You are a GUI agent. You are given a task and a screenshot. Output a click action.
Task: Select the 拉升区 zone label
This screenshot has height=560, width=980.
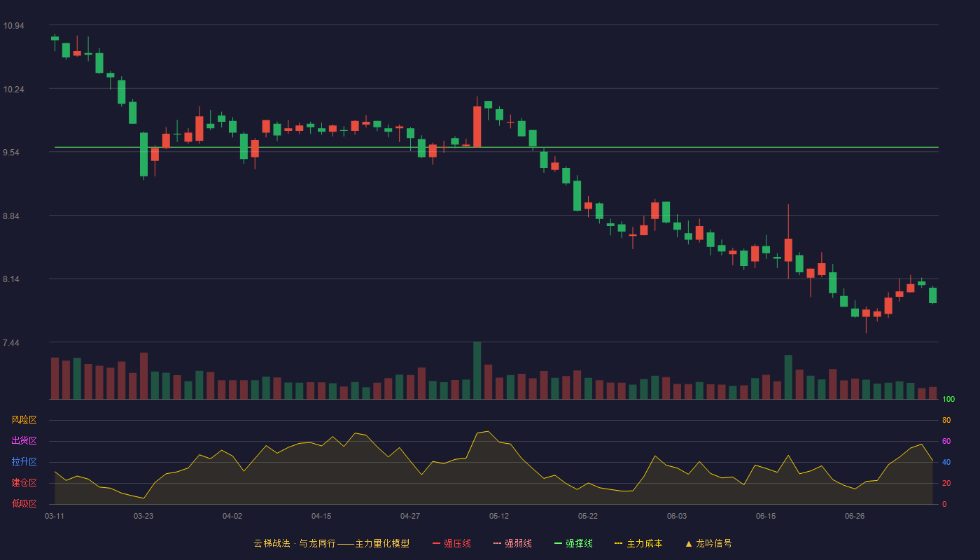coord(24,462)
